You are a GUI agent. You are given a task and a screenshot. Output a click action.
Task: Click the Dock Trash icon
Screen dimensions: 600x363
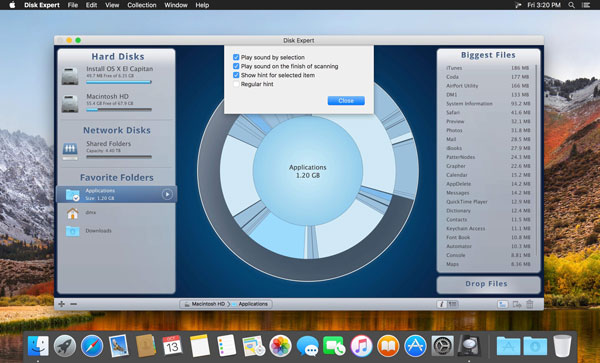pos(562,345)
